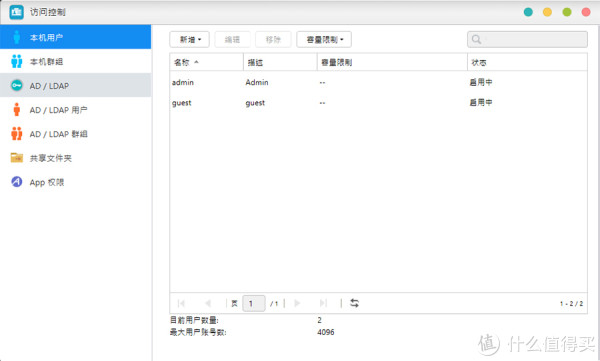
Task: Open the 容量限制 dropdown button
Action: click(324, 39)
